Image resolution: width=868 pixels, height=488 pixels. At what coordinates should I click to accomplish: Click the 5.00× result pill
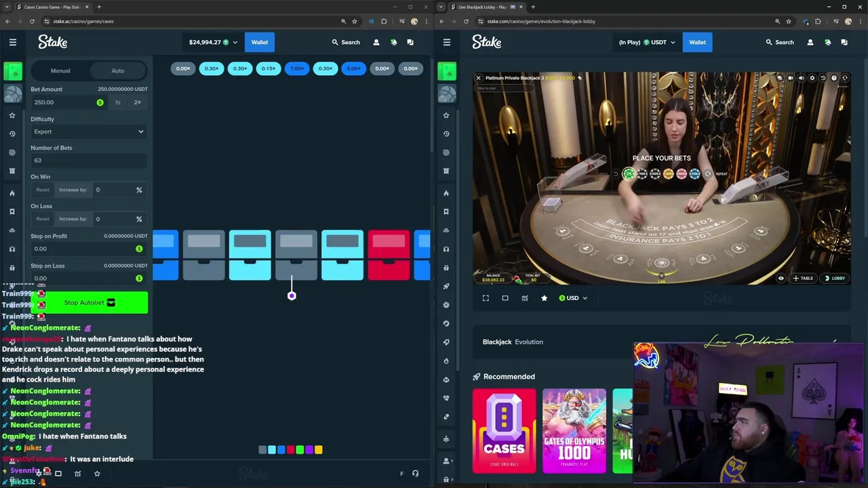coord(354,68)
